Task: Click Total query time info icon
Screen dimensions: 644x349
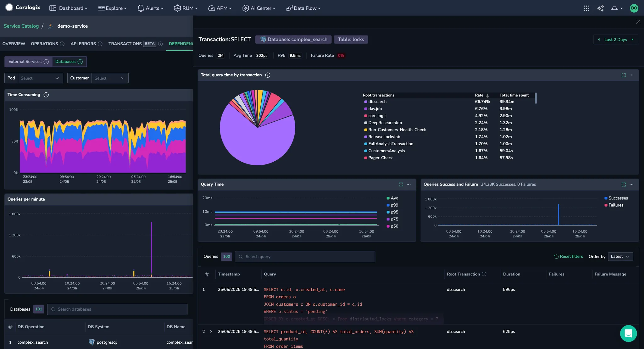Action: pos(268,75)
